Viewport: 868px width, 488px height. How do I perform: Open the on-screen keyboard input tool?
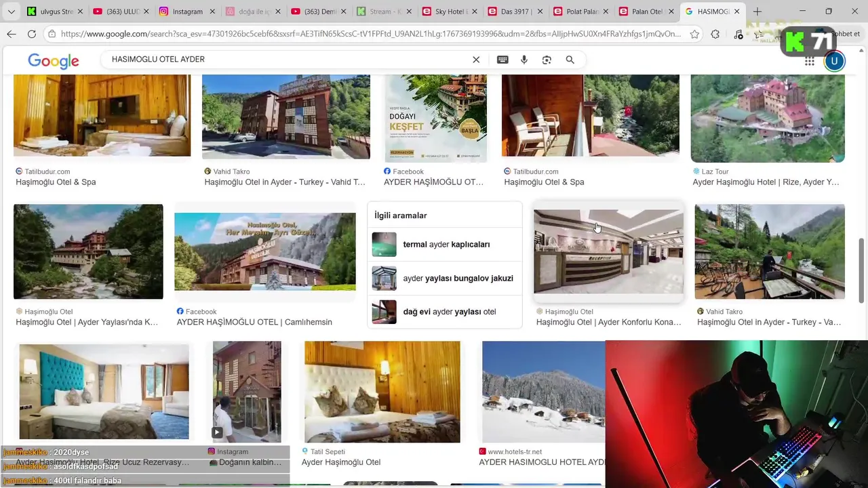pyautogui.click(x=502, y=60)
